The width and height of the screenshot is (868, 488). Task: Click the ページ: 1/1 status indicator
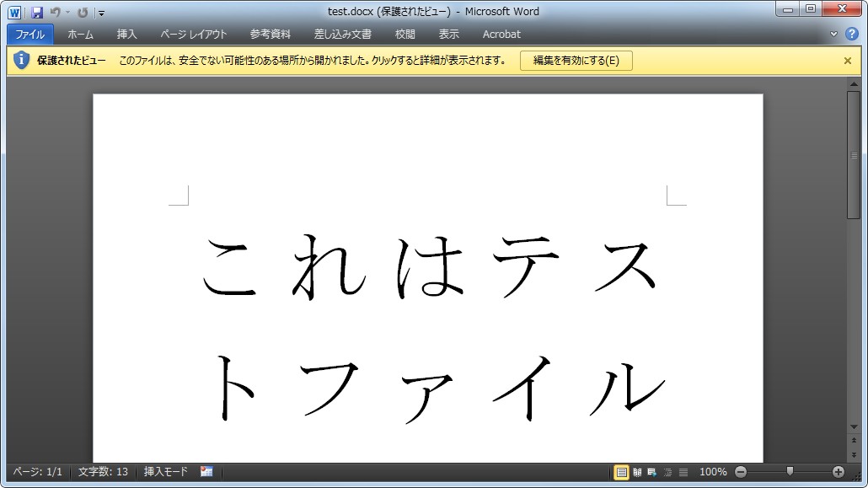click(38, 472)
